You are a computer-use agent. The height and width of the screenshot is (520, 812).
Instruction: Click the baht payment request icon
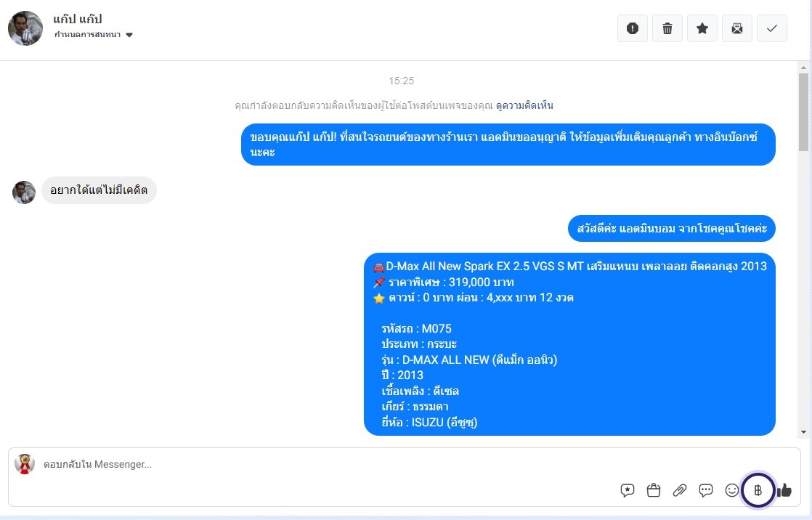[x=758, y=490]
